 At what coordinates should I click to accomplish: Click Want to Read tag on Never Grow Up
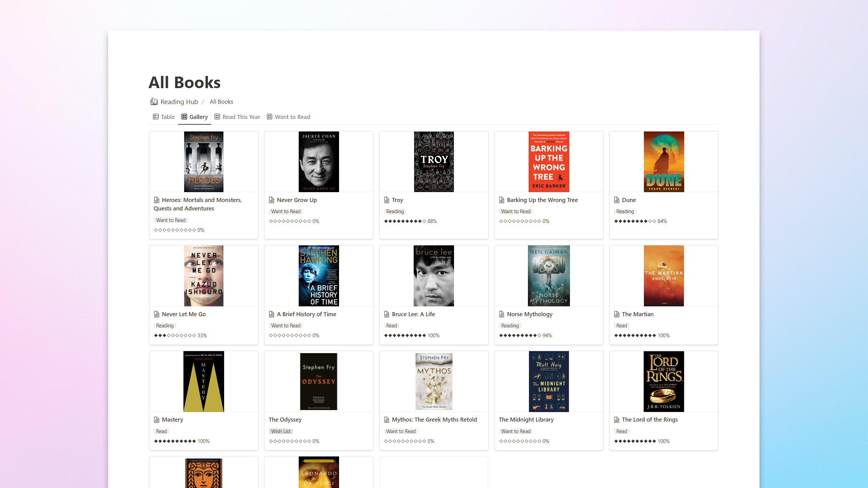286,211
